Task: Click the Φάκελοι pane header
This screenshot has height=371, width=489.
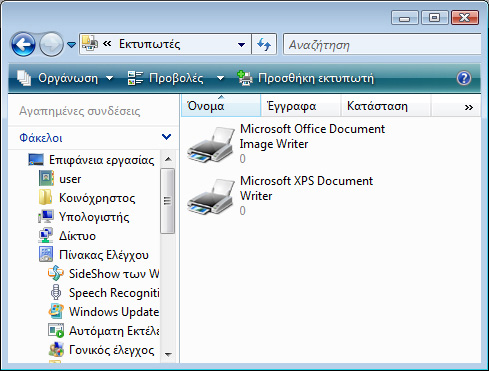Action: click(x=93, y=137)
